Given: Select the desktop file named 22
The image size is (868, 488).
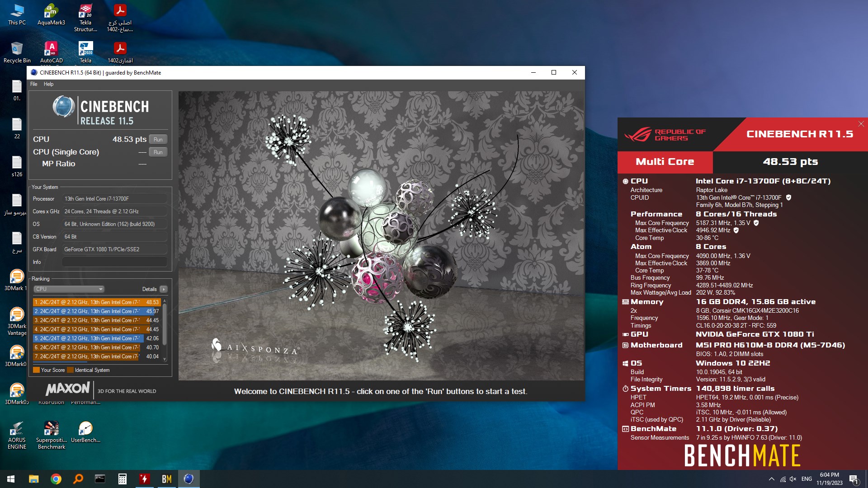Looking at the screenshot, I should (x=17, y=128).
